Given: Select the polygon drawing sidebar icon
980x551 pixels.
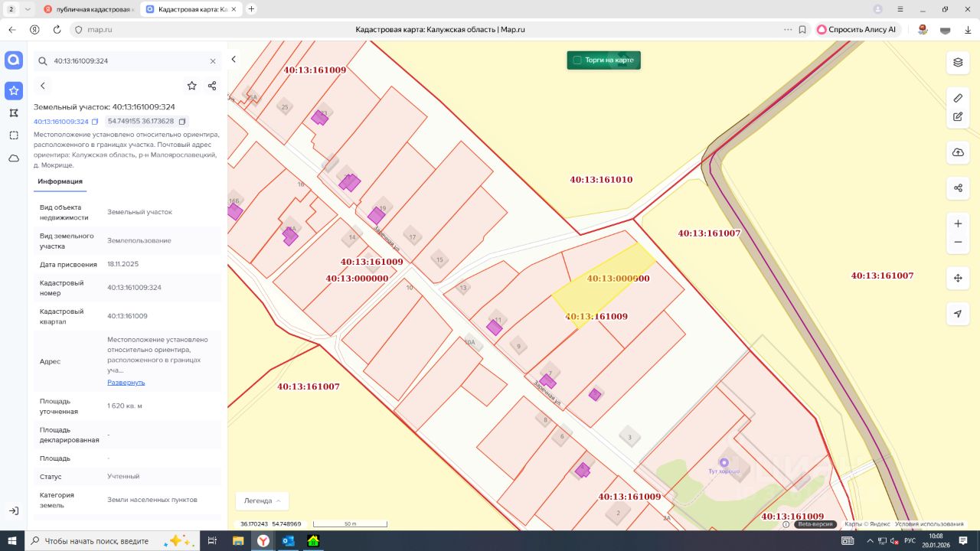Looking at the screenshot, I should [x=14, y=112].
